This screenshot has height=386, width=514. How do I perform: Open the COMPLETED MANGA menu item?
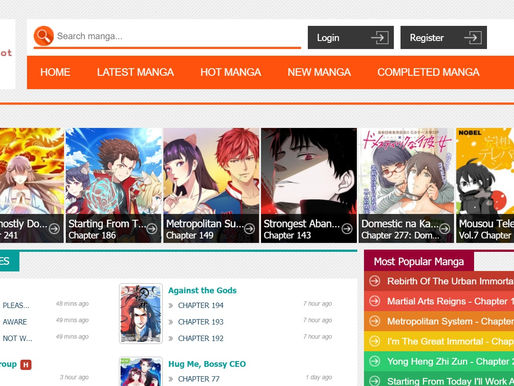[x=428, y=72]
